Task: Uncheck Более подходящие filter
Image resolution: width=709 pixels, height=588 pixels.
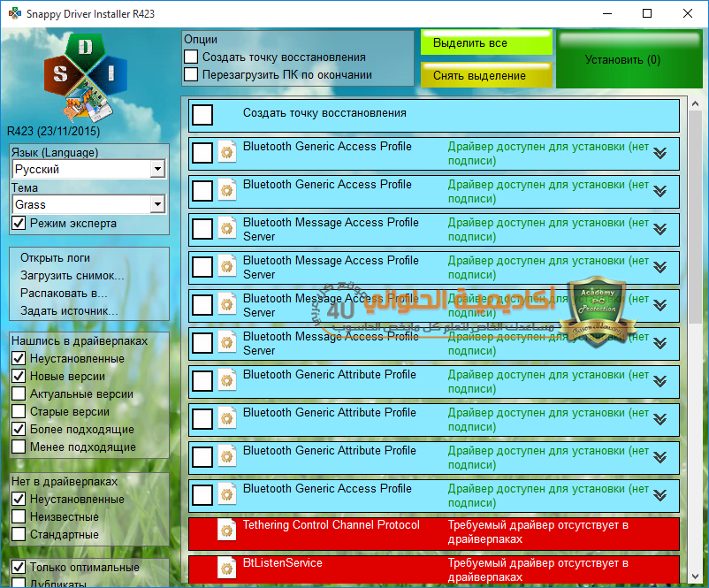Action: (x=19, y=429)
